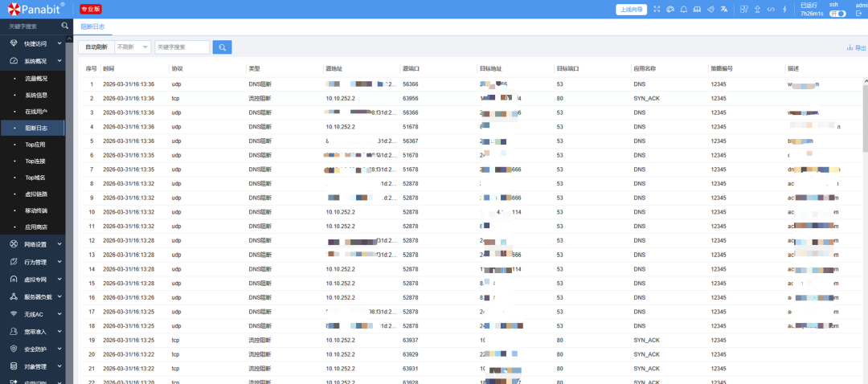Click the 虚拟专网 icon
Screen dimensions: 868x384
coord(14,279)
